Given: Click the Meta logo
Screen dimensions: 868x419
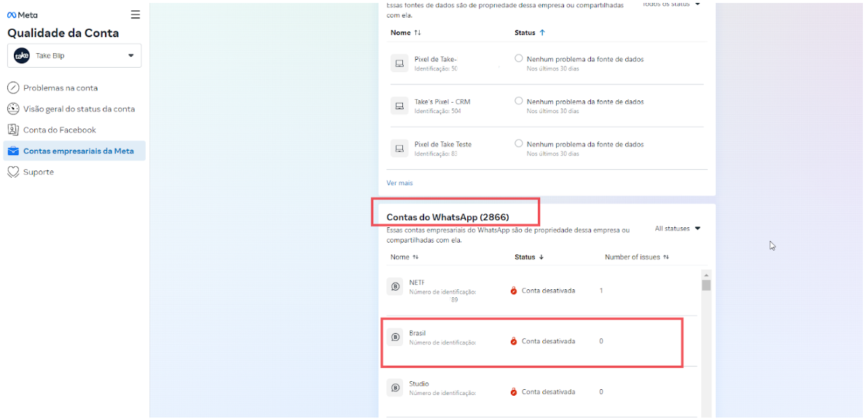Looking at the screenshot, I should click(x=22, y=15).
